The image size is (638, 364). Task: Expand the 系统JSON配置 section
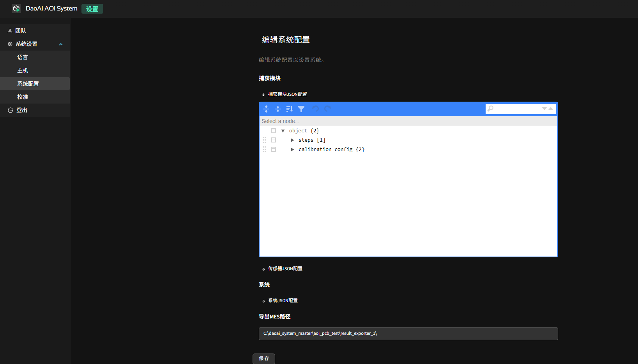[x=282, y=301]
